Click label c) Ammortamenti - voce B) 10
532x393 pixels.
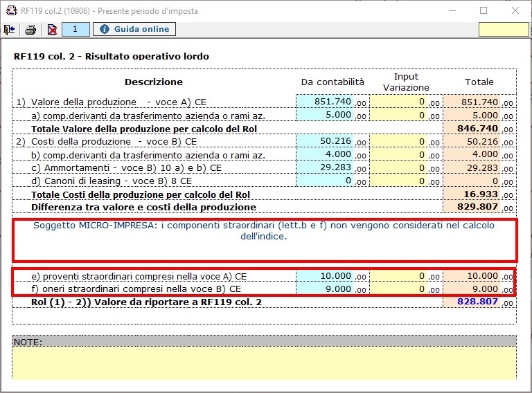click(127, 167)
